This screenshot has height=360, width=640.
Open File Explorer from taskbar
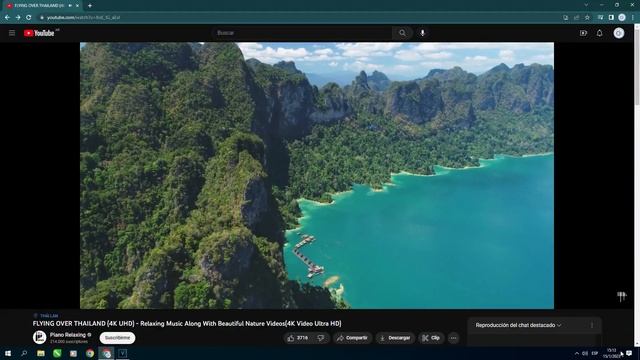(40, 353)
